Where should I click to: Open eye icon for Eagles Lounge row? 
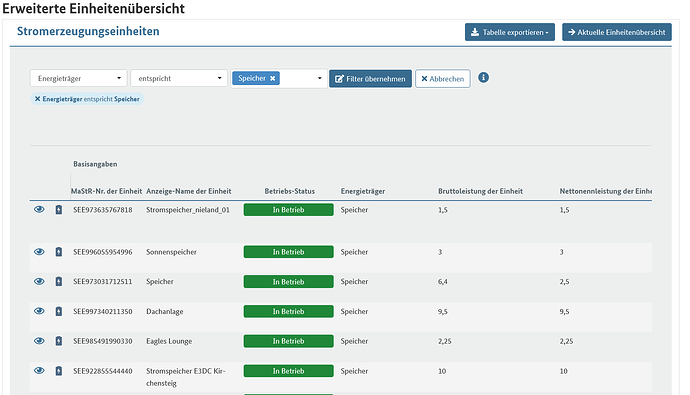tap(39, 341)
